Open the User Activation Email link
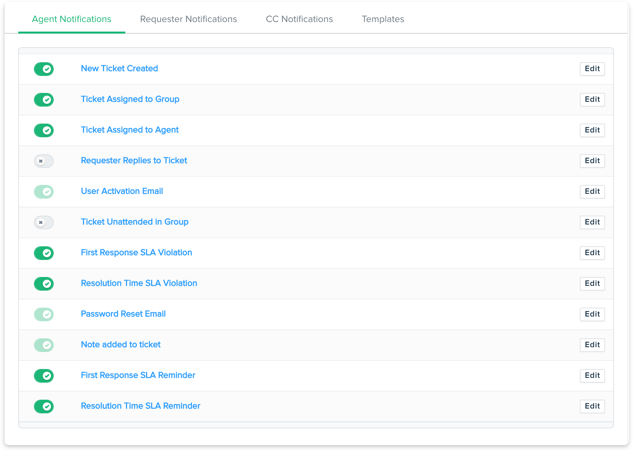This screenshot has height=451, width=633. [x=122, y=191]
